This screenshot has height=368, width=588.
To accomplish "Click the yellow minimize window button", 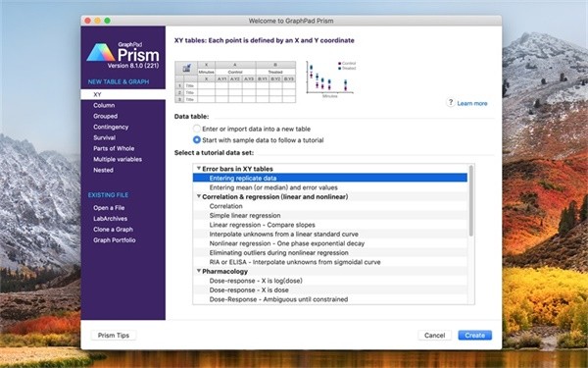I will 97,21.
